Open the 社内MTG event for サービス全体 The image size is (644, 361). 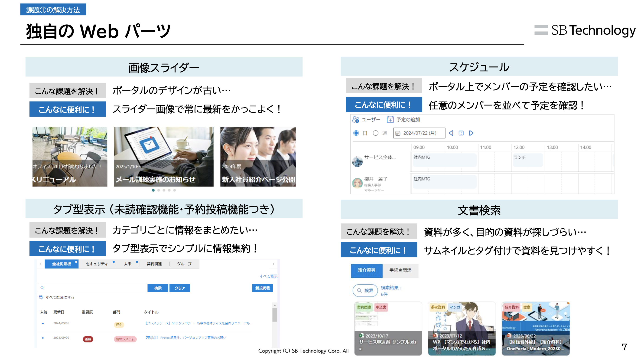tap(445, 160)
